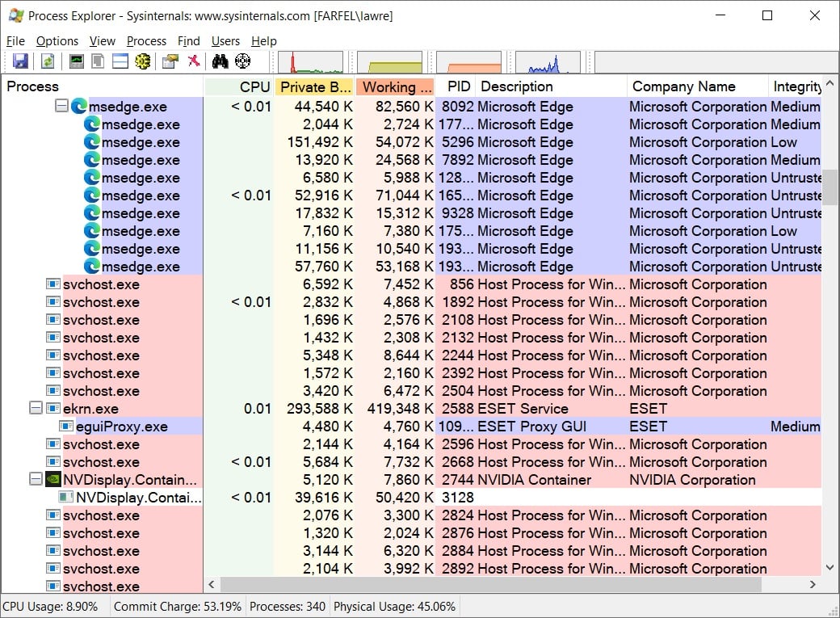Toggle the lower pane toolbar icon
This screenshot has height=618, width=840.
coord(120,61)
